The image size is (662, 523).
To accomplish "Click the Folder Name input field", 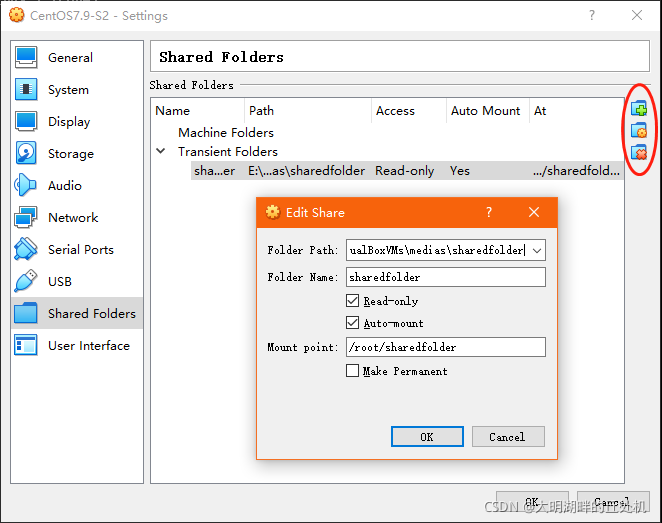I will pyautogui.click(x=446, y=277).
